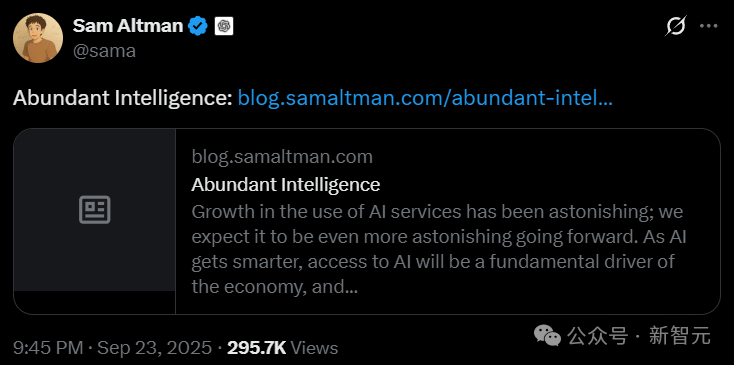Click the 公众号 · 新智元 watermark text

click(x=639, y=336)
